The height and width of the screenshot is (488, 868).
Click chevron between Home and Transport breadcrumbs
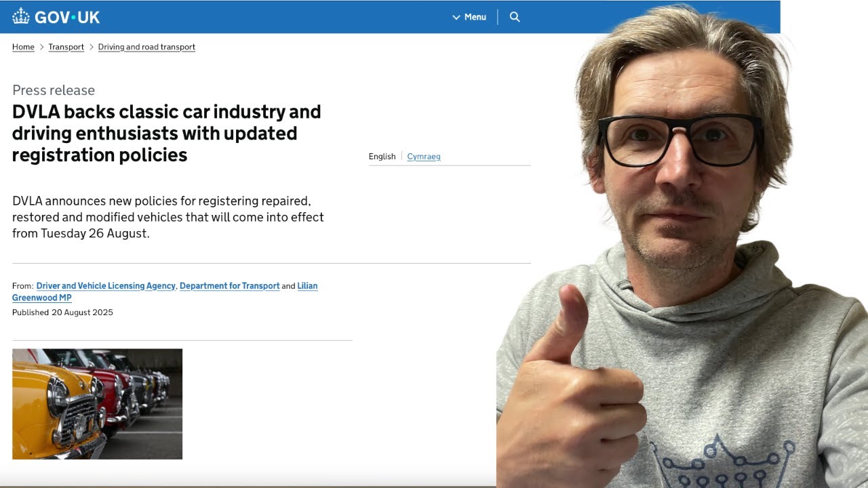(x=41, y=47)
